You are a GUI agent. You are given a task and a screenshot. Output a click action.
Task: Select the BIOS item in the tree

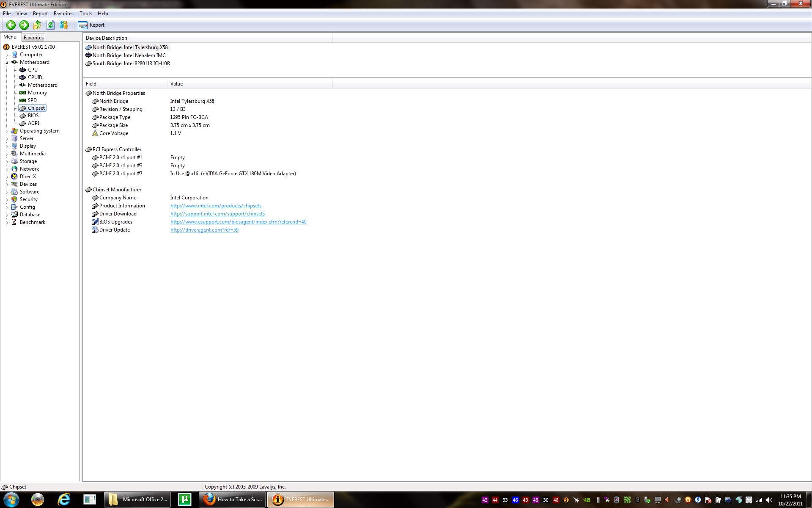pyautogui.click(x=33, y=116)
